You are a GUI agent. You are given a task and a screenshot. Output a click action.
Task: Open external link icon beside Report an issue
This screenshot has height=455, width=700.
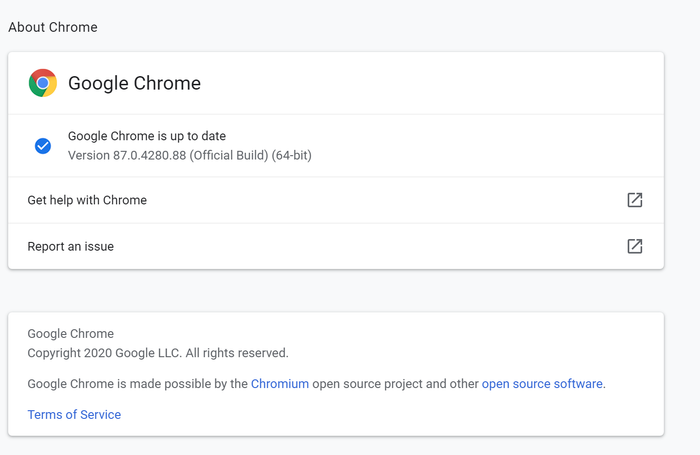tap(634, 246)
